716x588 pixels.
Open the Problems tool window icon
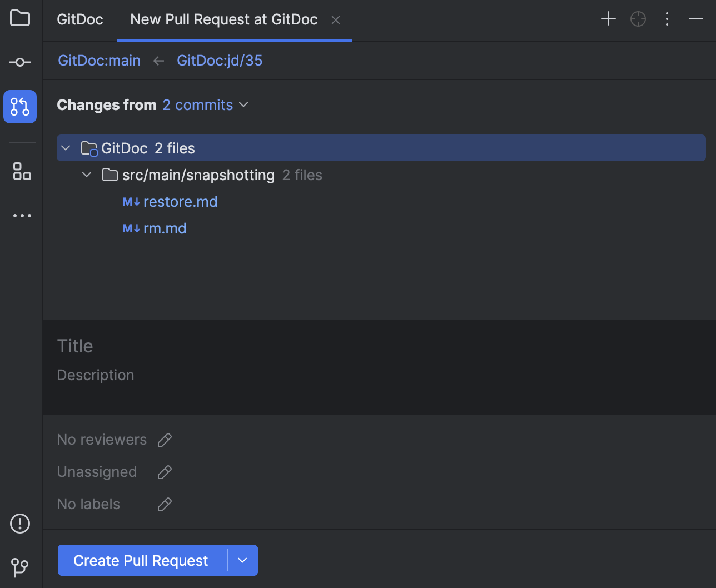20,523
